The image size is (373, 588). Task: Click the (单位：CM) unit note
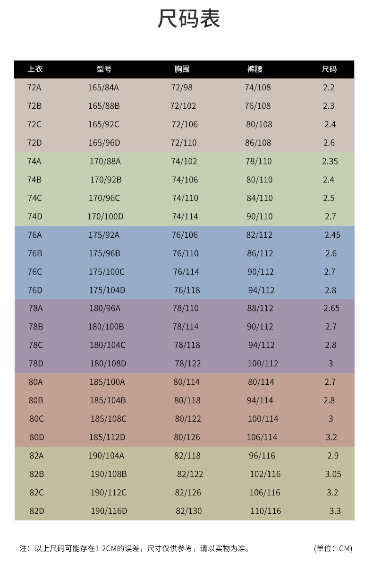point(333,548)
